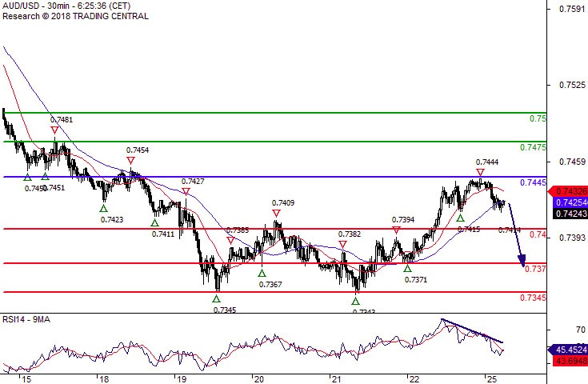Select the red triangle marker labeled 0.7409
This screenshot has width=588, height=384.
coord(276,214)
